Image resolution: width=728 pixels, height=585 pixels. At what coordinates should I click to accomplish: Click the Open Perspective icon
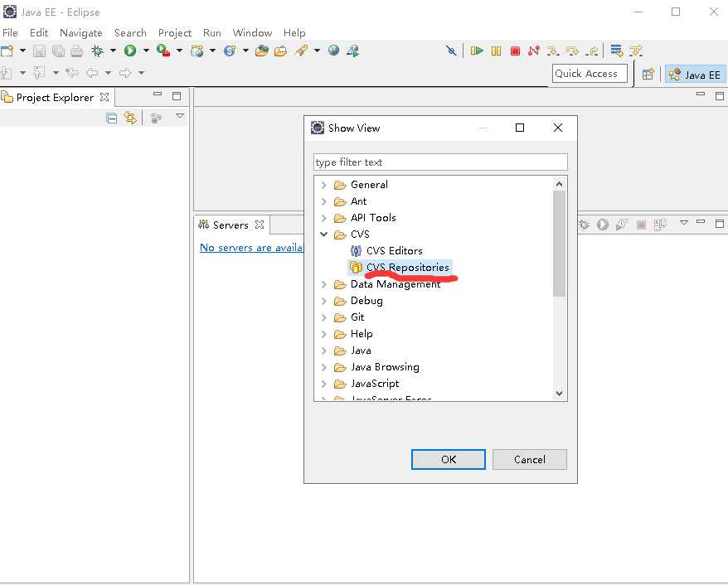point(648,75)
